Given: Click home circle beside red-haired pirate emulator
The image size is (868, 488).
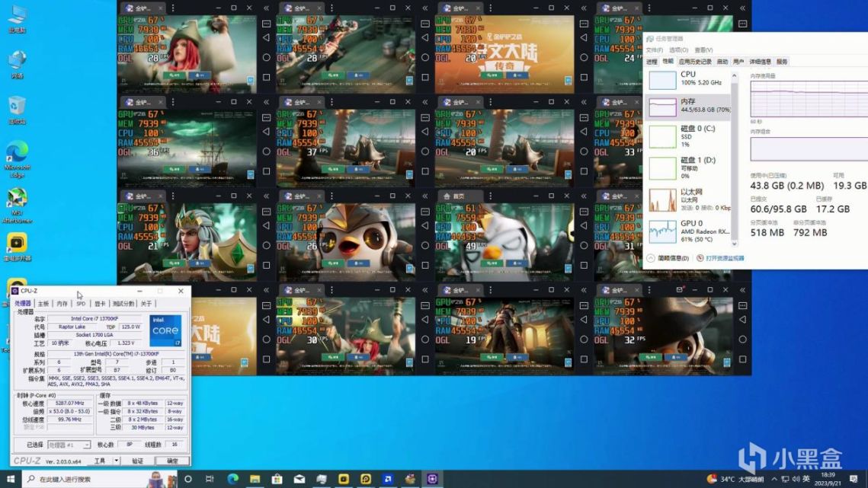Looking at the screenshot, I should [266, 57].
